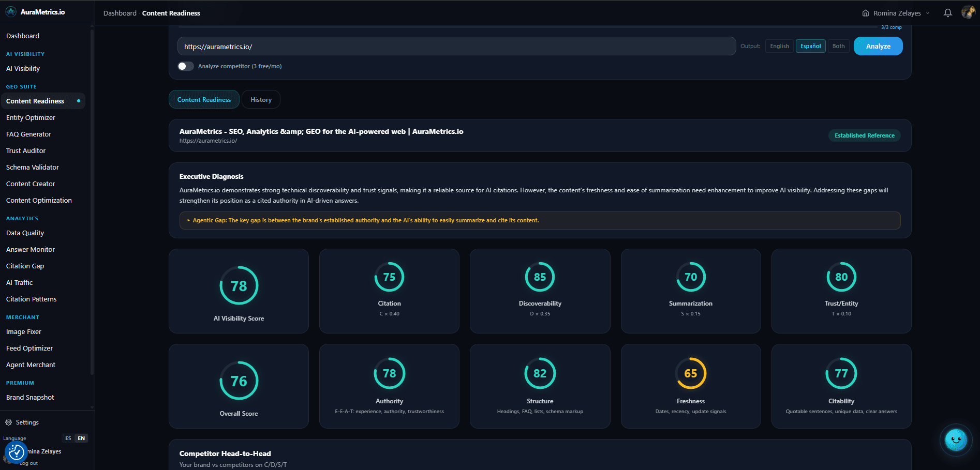The width and height of the screenshot is (980, 470).
Task: Enable the Analyze competitor toggle
Action: click(x=185, y=66)
